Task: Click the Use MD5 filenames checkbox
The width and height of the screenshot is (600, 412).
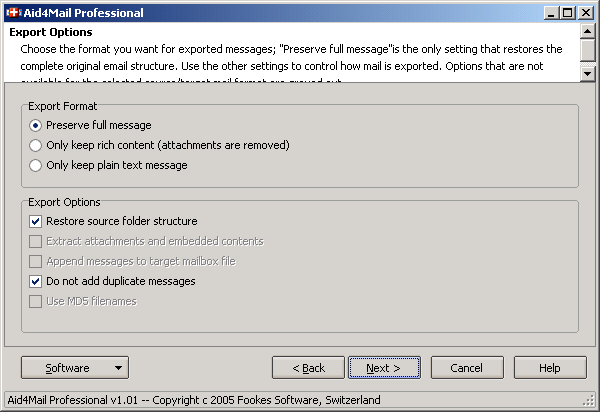Action: [x=36, y=301]
